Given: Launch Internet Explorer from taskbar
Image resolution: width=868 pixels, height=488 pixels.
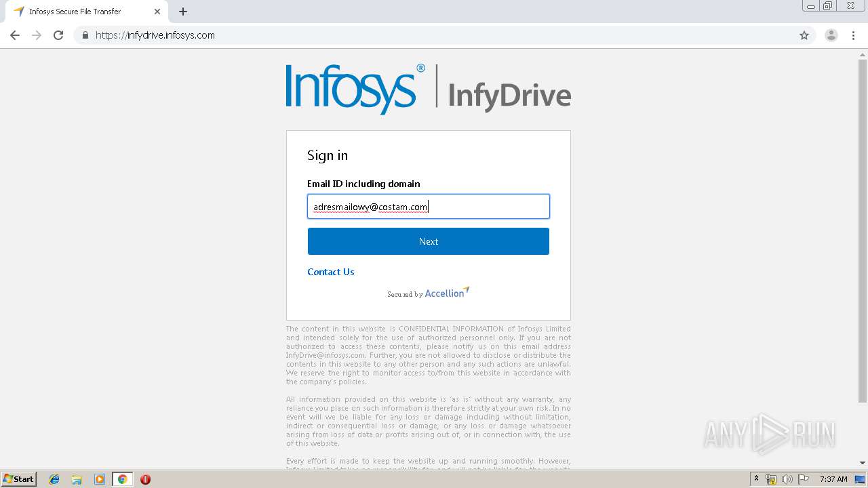Looking at the screenshot, I should pyautogui.click(x=54, y=479).
